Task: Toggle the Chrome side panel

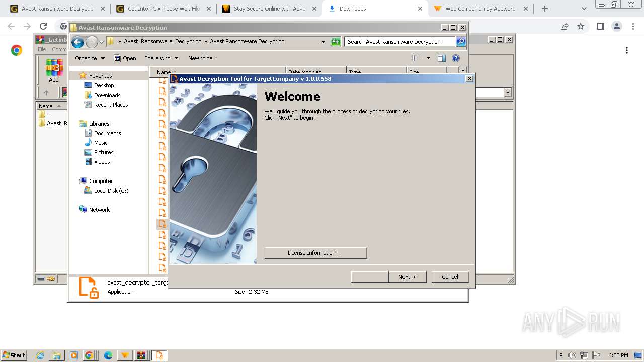Action: (600, 26)
